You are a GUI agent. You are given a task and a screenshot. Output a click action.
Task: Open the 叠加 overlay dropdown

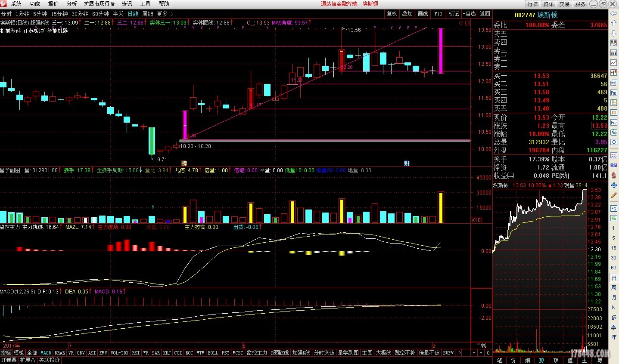pyautogui.click(x=407, y=14)
